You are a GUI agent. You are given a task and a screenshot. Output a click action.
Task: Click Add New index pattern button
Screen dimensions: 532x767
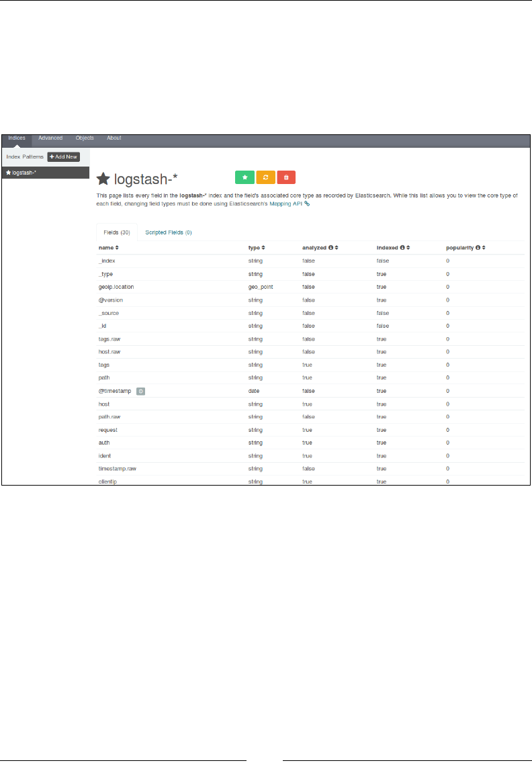point(64,157)
